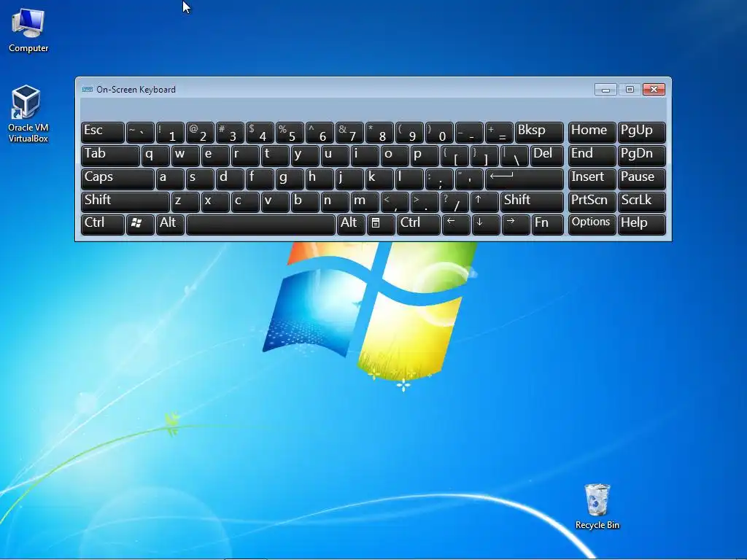Click the On-Screen Keyboard title icon
The image size is (747, 560).
(88, 90)
